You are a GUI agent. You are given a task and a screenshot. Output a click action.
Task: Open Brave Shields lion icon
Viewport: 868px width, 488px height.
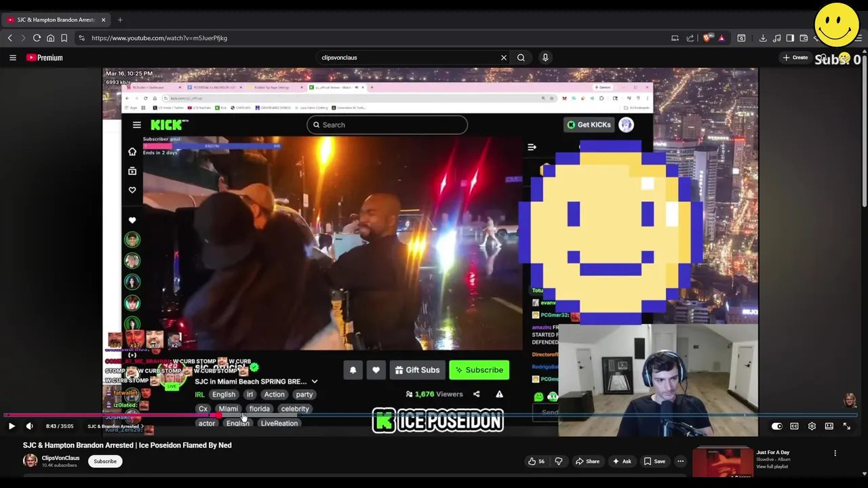point(708,38)
